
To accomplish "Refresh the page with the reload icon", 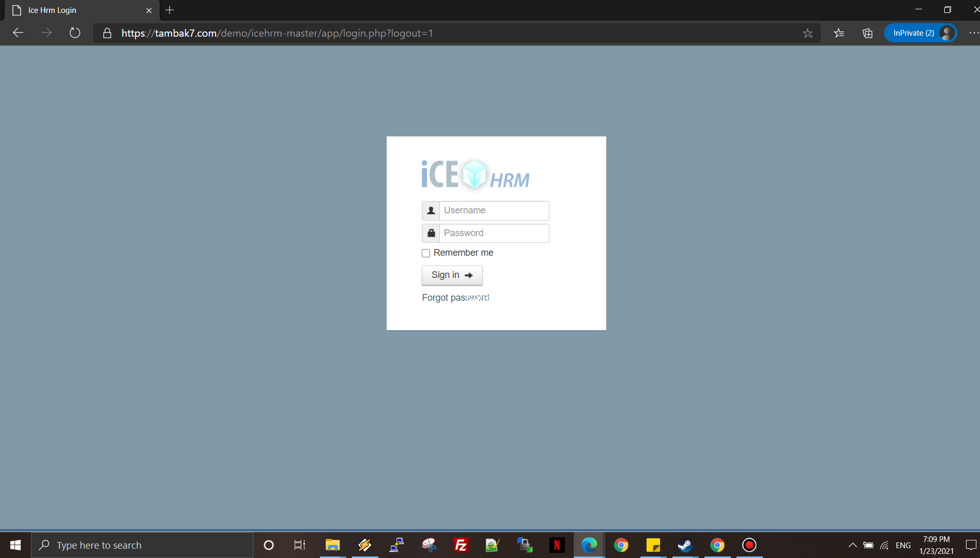I will (x=75, y=33).
